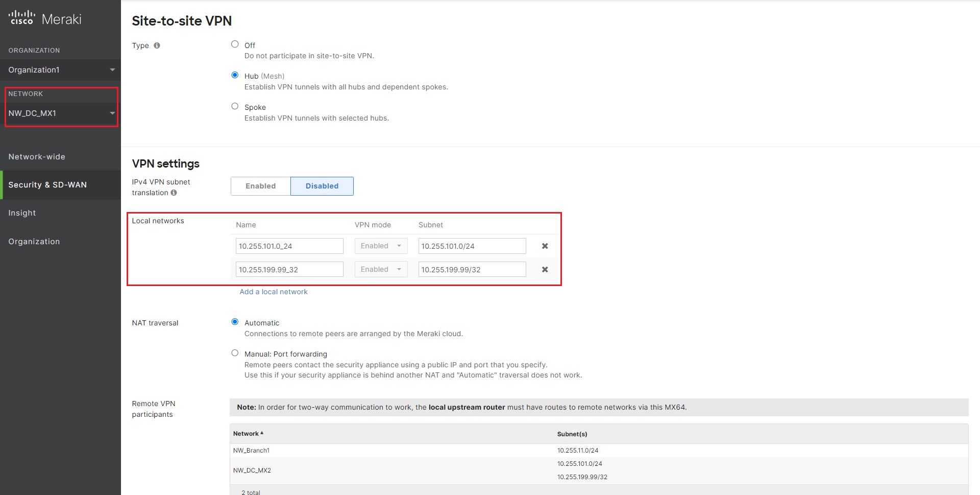The width and height of the screenshot is (980, 495).
Task: Open the Network-wide sidebar section
Action: (37, 156)
